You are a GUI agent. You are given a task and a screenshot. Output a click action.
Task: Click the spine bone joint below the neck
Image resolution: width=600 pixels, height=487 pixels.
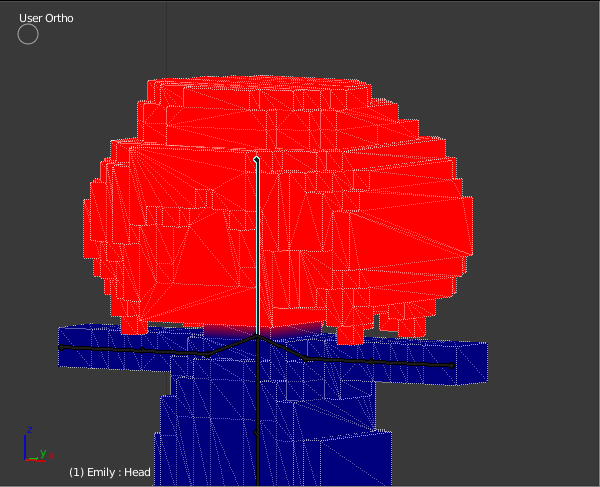pos(256,432)
